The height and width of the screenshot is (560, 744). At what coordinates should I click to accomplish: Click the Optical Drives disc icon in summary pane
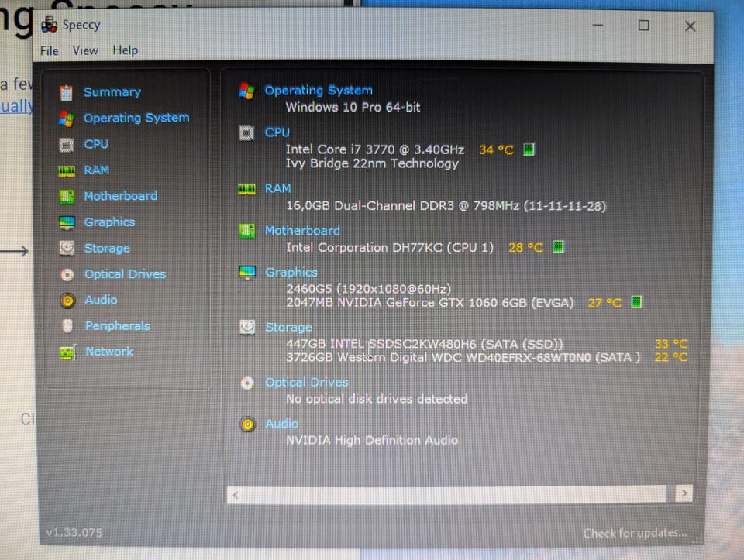click(247, 383)
